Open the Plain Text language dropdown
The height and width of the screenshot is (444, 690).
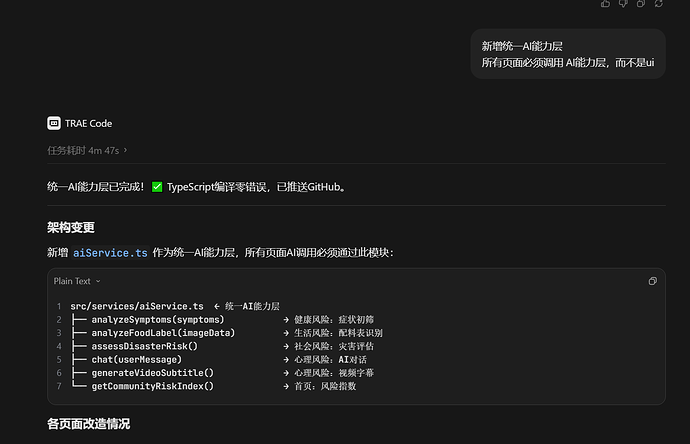(x=77, y=281)
